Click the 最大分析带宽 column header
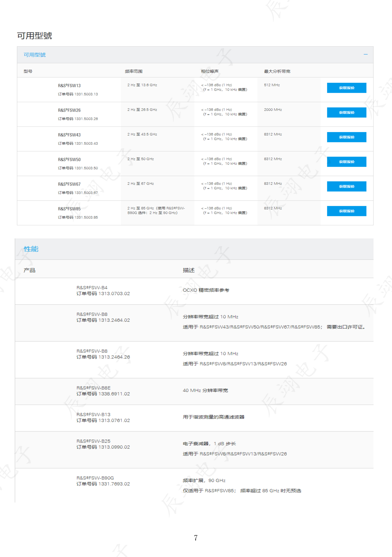This screenshot has width=392, height=557. 277,71
